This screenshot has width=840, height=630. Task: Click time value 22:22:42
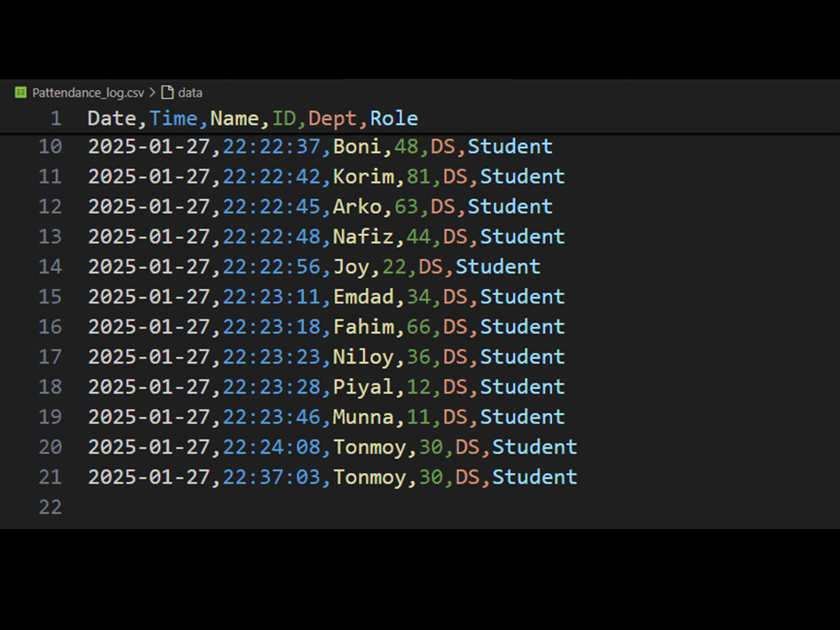[271, 176]
